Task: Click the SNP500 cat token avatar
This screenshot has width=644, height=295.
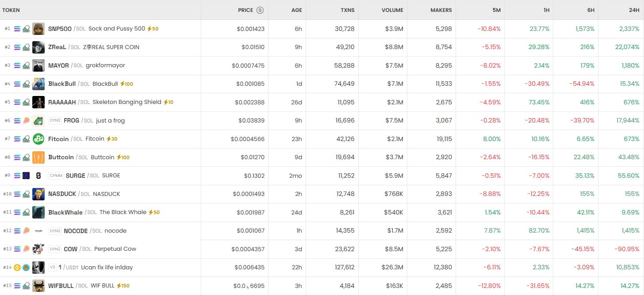Action: [38, 29]
